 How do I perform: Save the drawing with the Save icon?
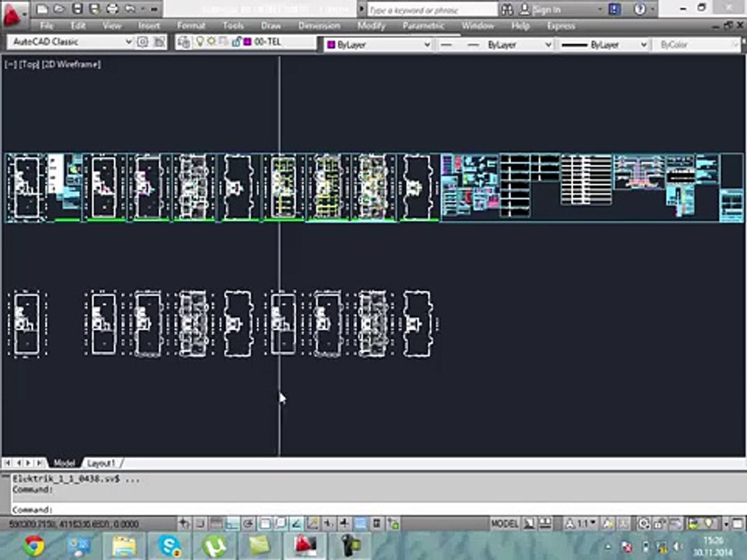[77, 9]
